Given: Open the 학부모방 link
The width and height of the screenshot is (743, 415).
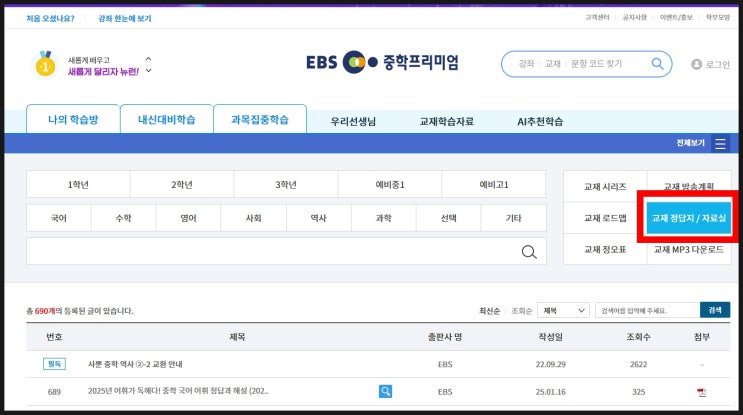Looking at the screenshot, I should tap(718, 18).
